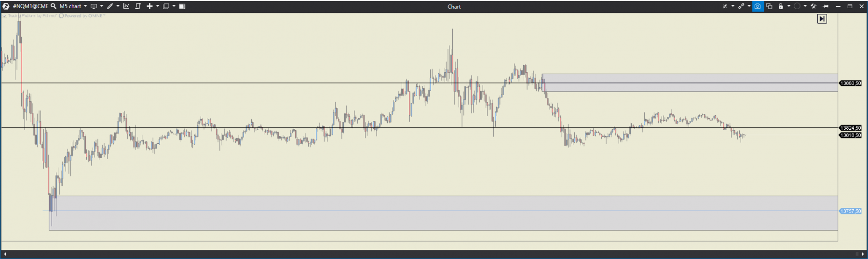Screen dimensions: 868x259
Task: Select the pencil drawing tool
Action: click(x=110, y=6)
